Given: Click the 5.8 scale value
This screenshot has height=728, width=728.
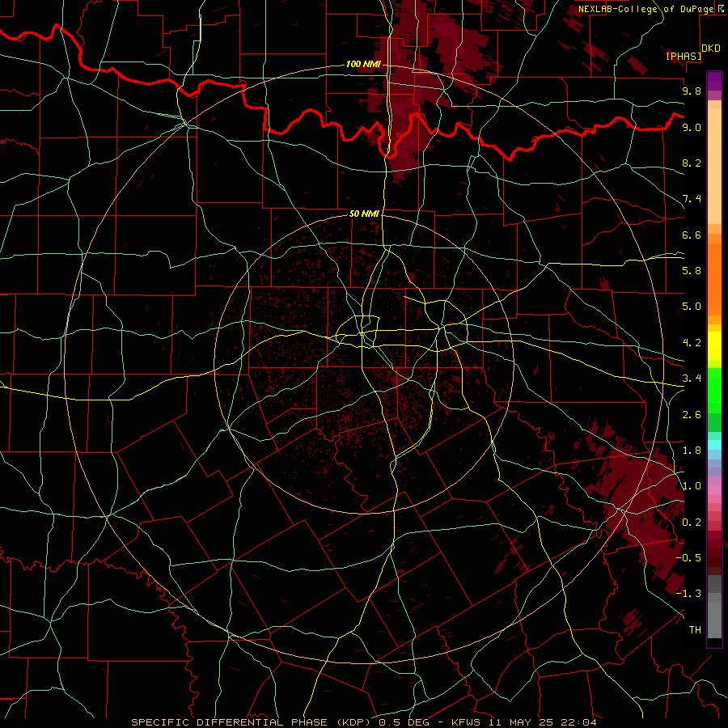Looking at the screenshot, I should coord(692,271).
